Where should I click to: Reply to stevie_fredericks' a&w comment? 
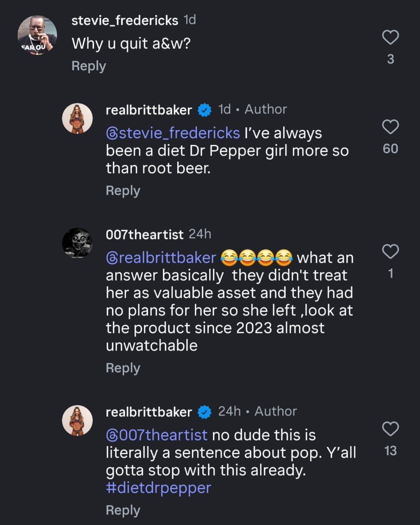[x=89, y=66]
